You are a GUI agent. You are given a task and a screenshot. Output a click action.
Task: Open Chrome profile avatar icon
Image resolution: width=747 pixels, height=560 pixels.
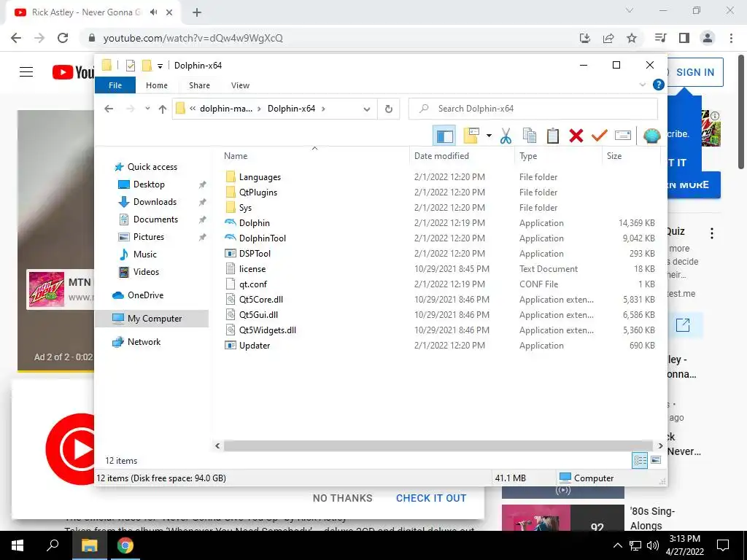[708, 38]
